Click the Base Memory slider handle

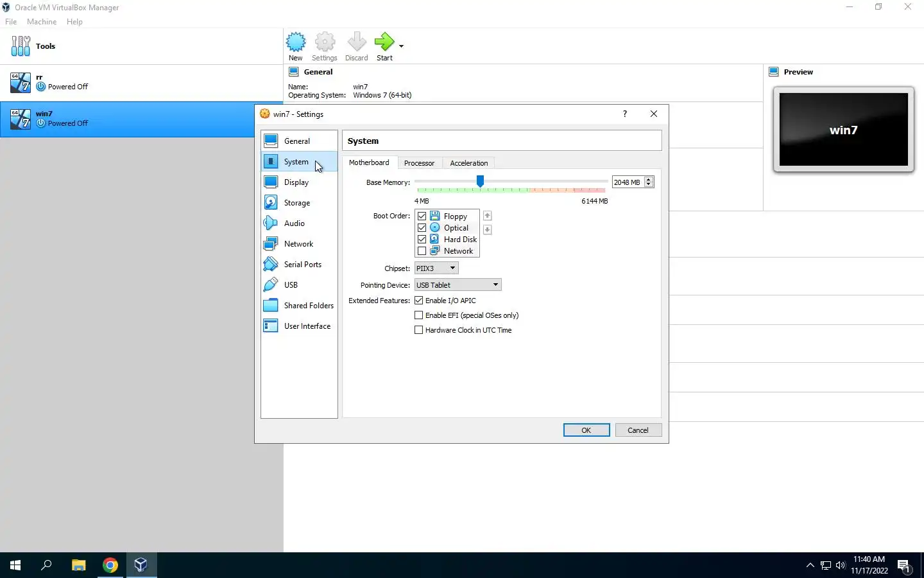click(x=480, y=182)
